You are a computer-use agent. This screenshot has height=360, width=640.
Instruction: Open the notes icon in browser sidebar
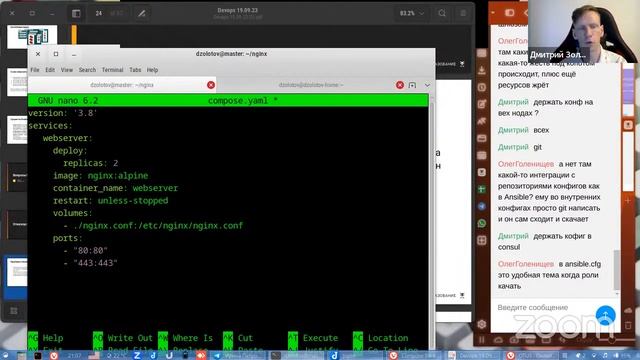pyautogui.click(x=482, y=104)
